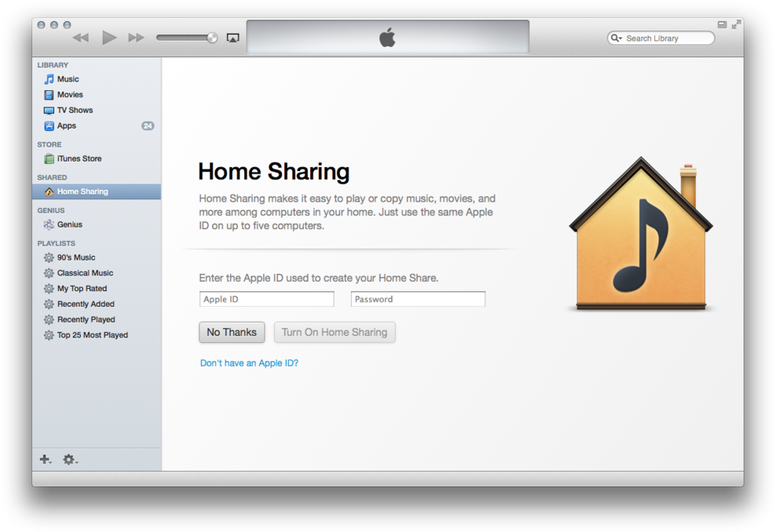
Task: Open the Music library
Action: [x=97, y=79]
